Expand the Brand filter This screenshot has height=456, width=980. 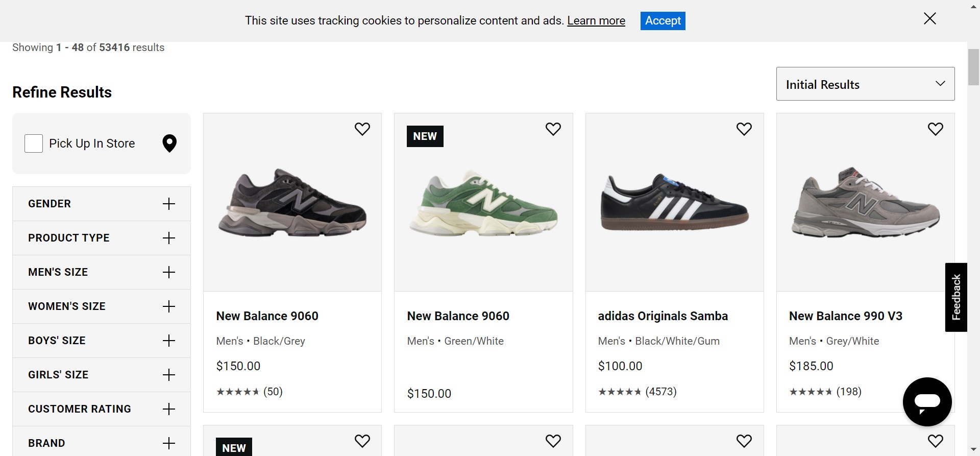click(168, 443)
